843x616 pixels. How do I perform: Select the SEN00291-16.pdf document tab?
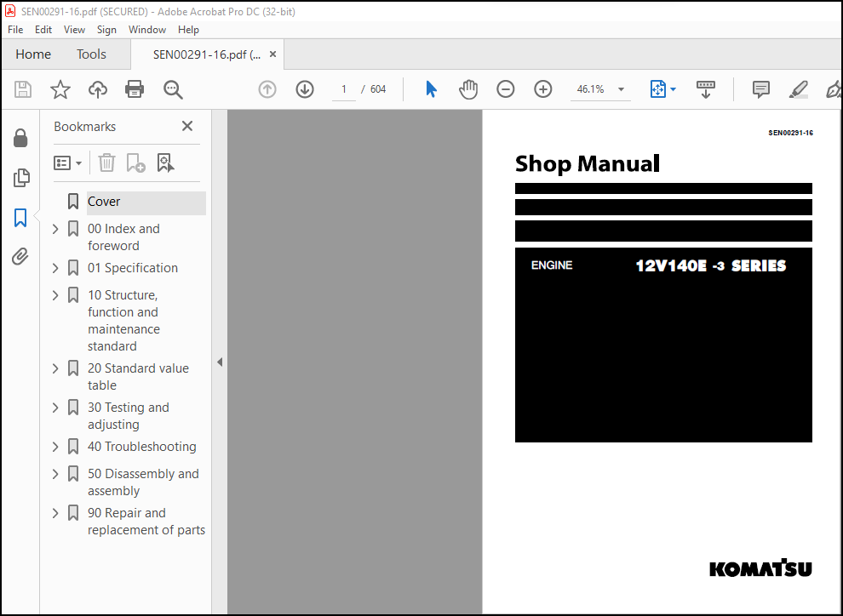click(x=207, y=54)
